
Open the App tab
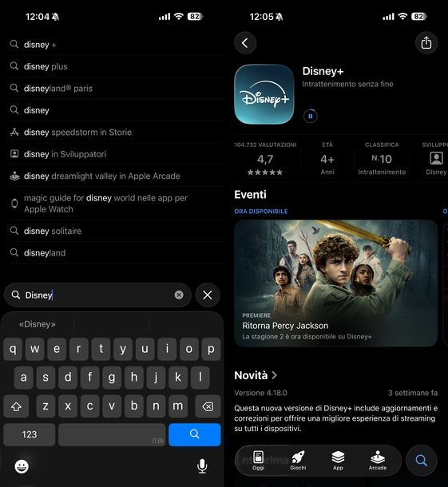338,461
